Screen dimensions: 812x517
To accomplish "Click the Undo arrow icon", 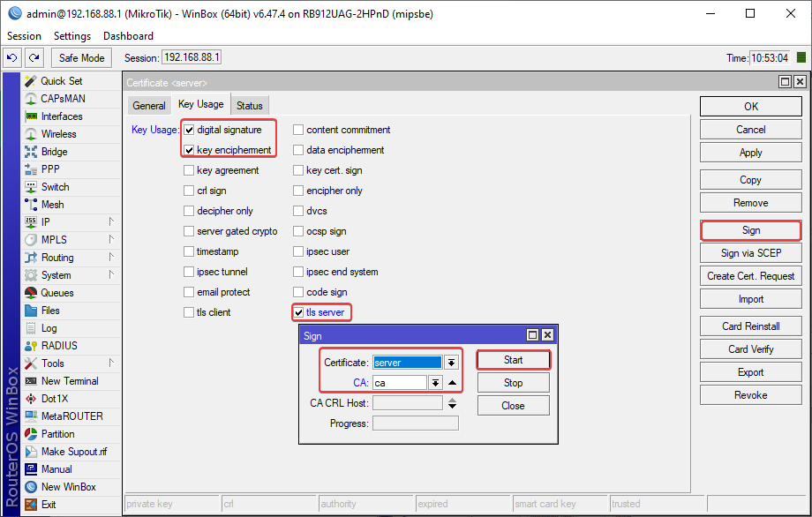I will click(11, 58).
